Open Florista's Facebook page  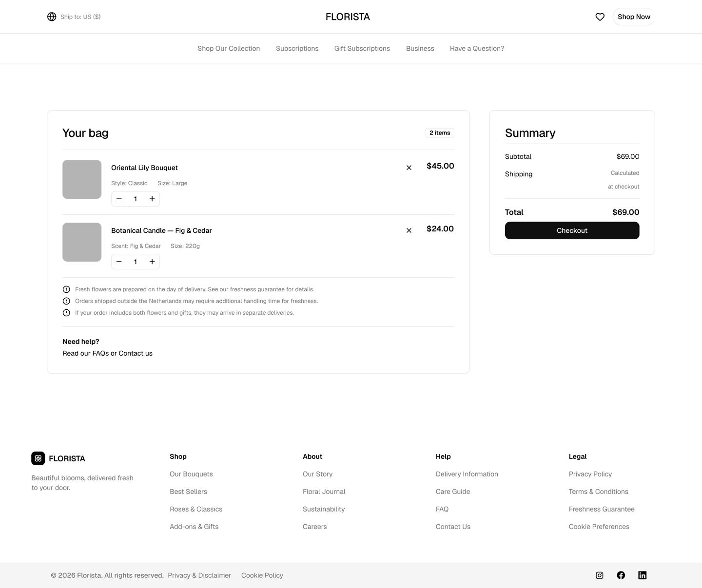pyautogui.click(x=621, y=575)
